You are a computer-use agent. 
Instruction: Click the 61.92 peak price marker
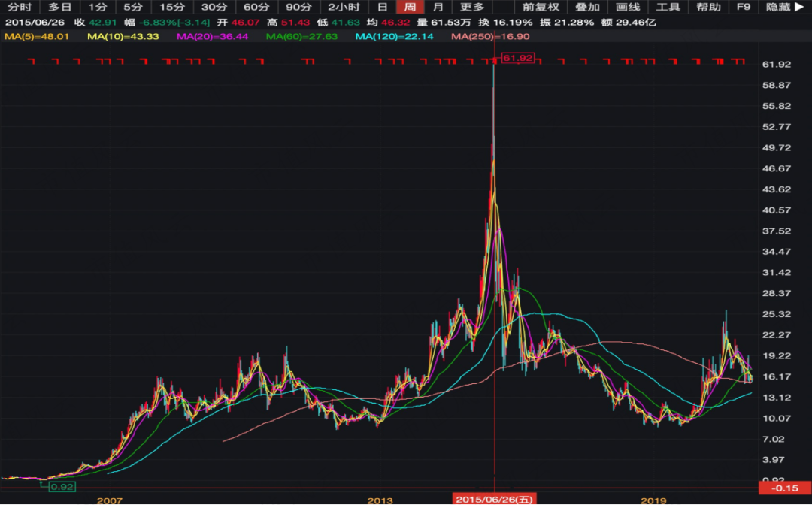pos(518,58)
